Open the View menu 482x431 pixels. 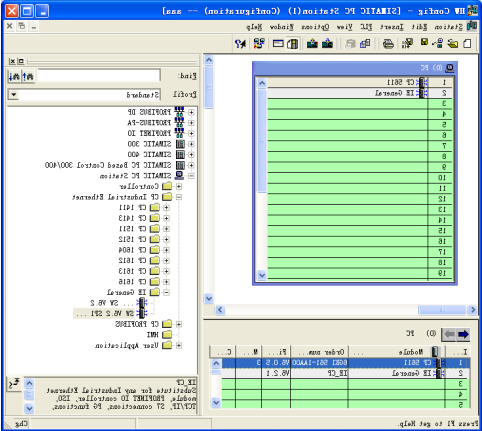point(345,27)
